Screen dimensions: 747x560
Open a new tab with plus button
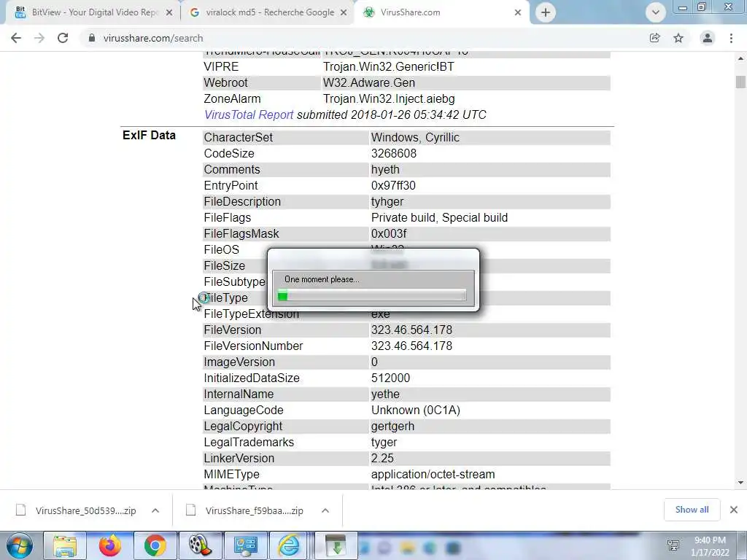[x=546, y=12]
